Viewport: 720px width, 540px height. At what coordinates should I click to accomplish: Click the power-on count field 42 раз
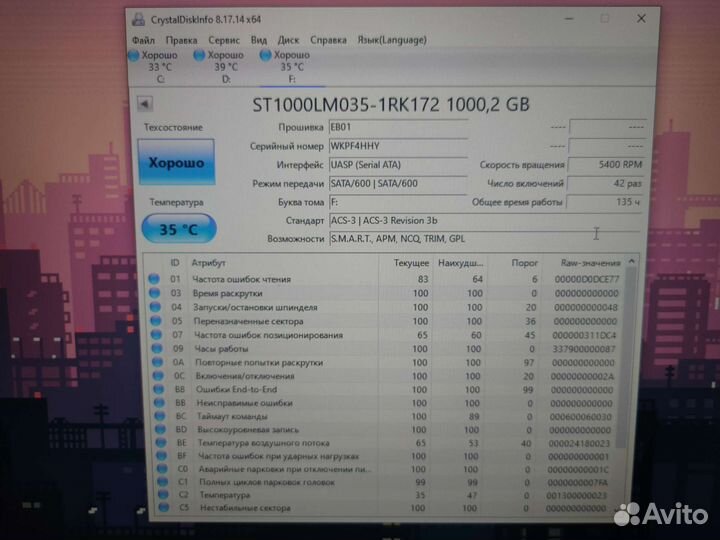(605, 184)
